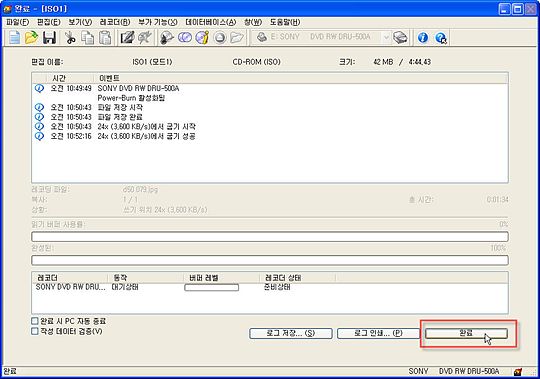Click info icon beside 오전 10:49:49 event
Screen dimensions: 540x379
point(40,88)
